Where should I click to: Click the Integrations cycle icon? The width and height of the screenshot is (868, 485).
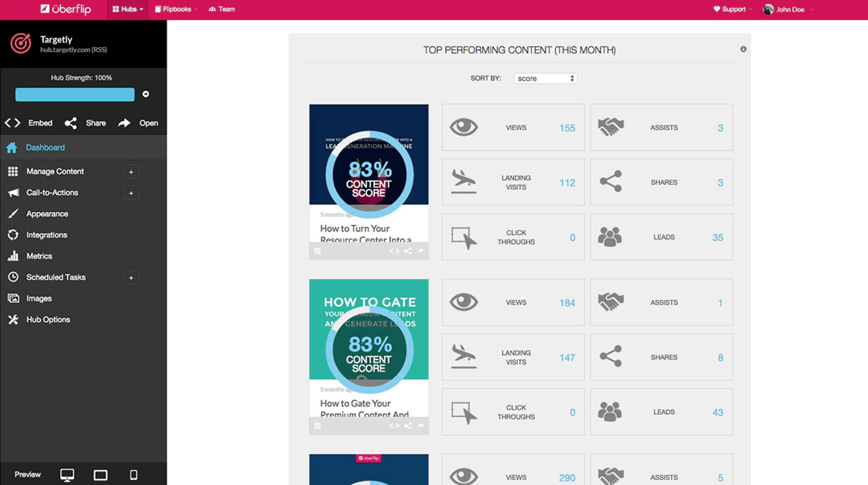(x=13, y=235)
